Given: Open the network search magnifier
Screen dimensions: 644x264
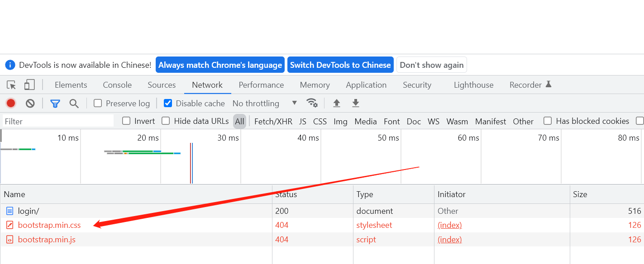Looking at the screenshot, I should 74,104.
